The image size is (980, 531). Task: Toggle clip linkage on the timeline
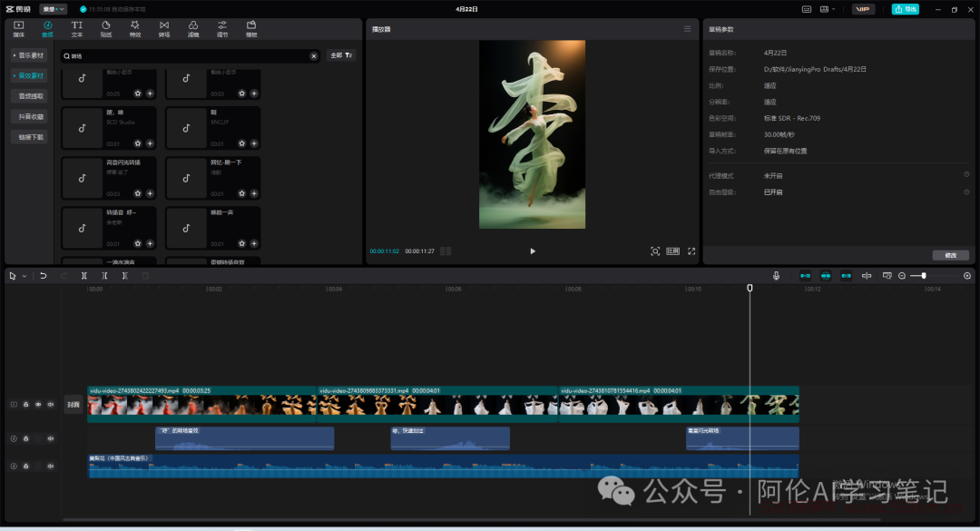point(847,276)
